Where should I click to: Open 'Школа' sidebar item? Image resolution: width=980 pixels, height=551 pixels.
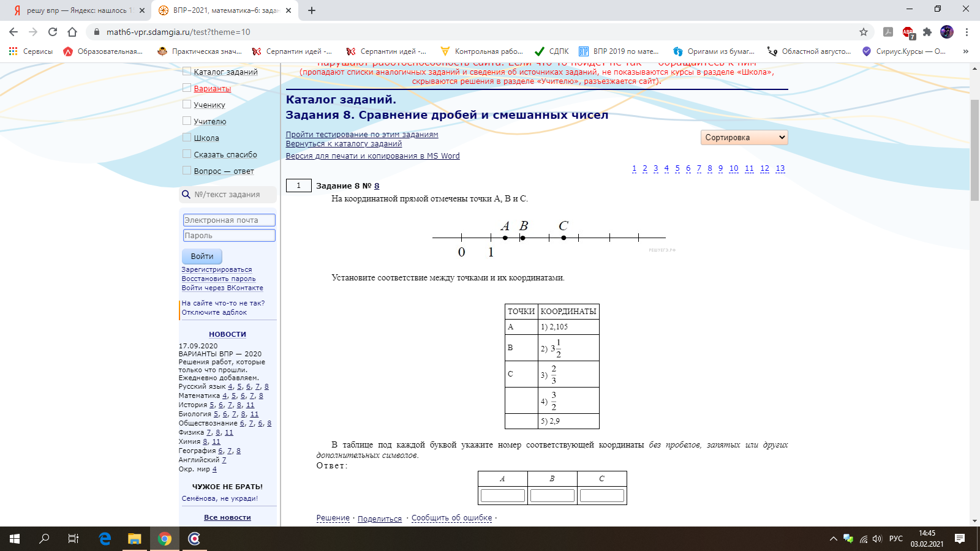(206, 138)
